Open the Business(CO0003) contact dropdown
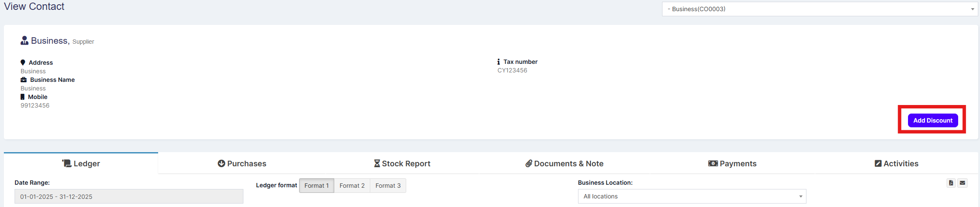The image size is (980, 207). coord(819,9)
